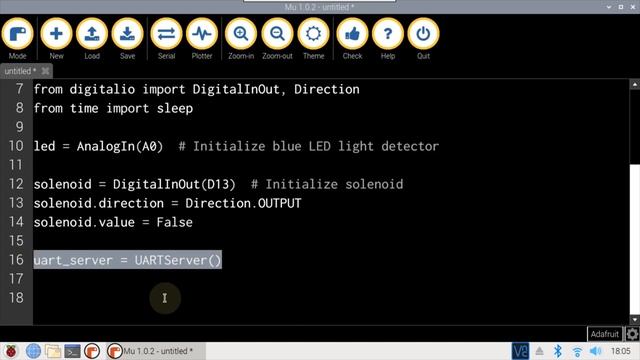Click 'solenoid.value = False' line
This screenshot has height=360, width=640.
click(113, 222)
